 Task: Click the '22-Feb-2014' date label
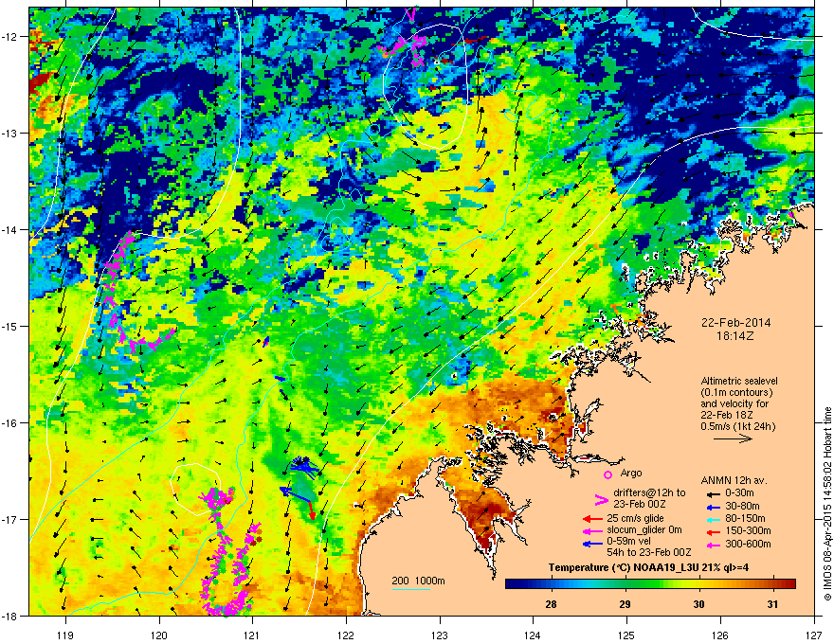(735, 323)
